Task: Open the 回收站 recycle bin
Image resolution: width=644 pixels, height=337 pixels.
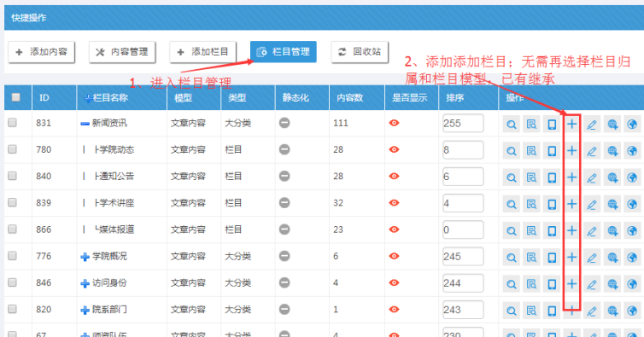Action: [360, 52]
